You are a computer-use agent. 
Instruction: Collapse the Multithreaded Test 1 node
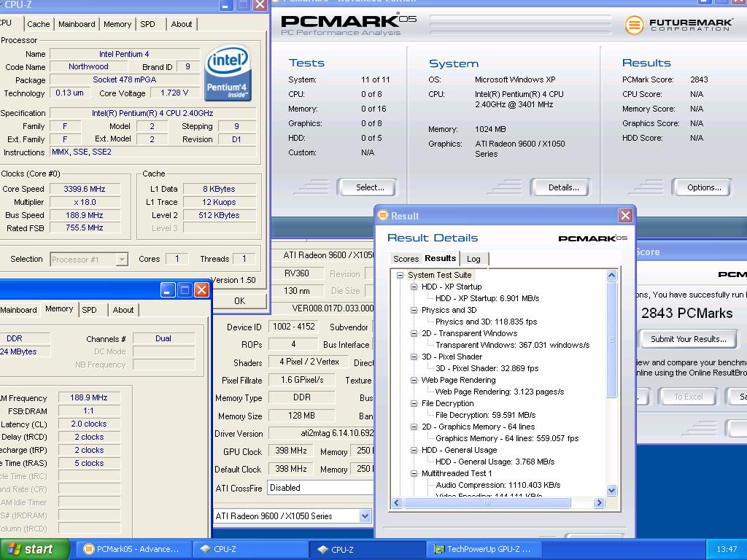(x=414, y=473)
